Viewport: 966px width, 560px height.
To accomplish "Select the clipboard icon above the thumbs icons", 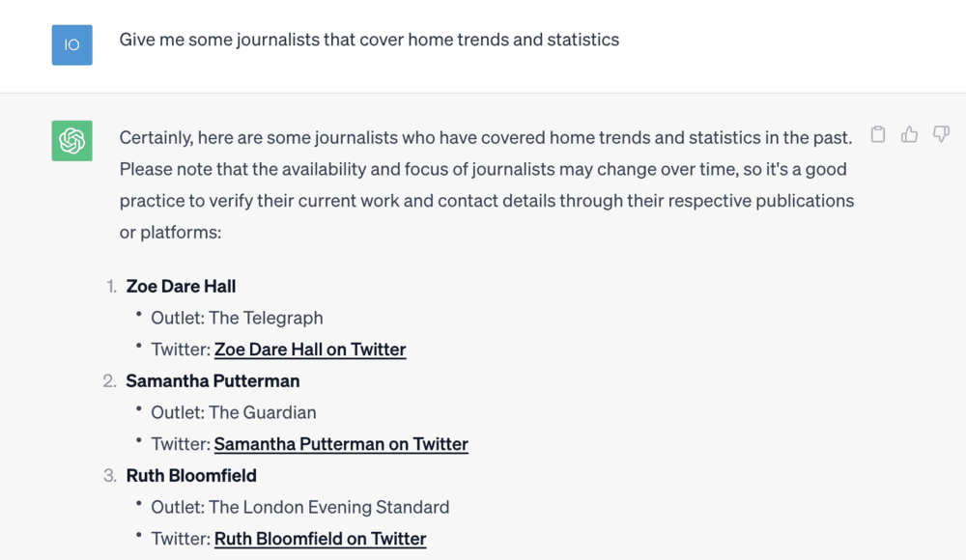I will click(x=878, y=135).
